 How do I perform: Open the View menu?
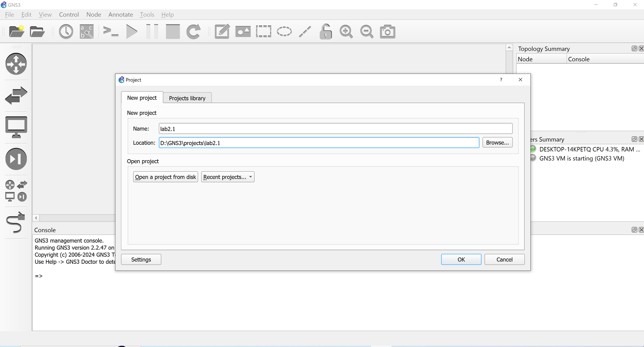pos(45,14)
